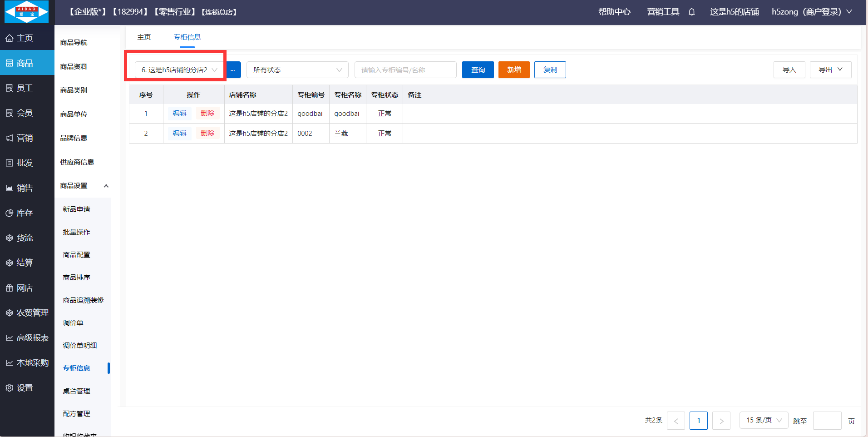
Task: Click the 跳至 page number input
Action: click(827, 421)
